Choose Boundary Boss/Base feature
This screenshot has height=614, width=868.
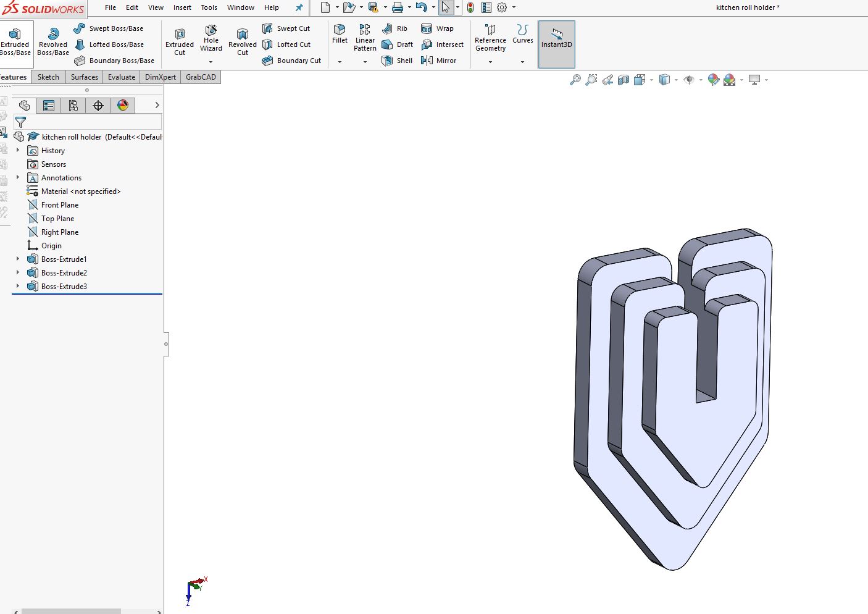pos(114,61)
